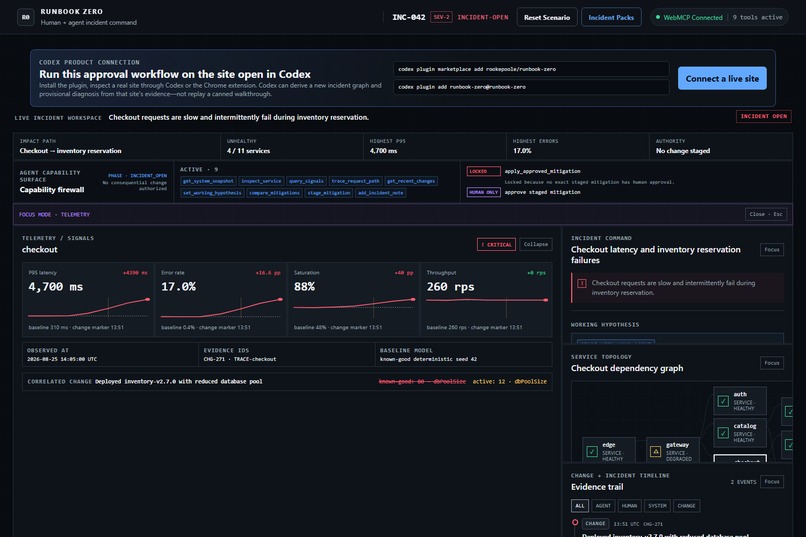Click Connect a live site button
Image resolution: width=806 pixels, height=537 pixels.
click(722, 78)
